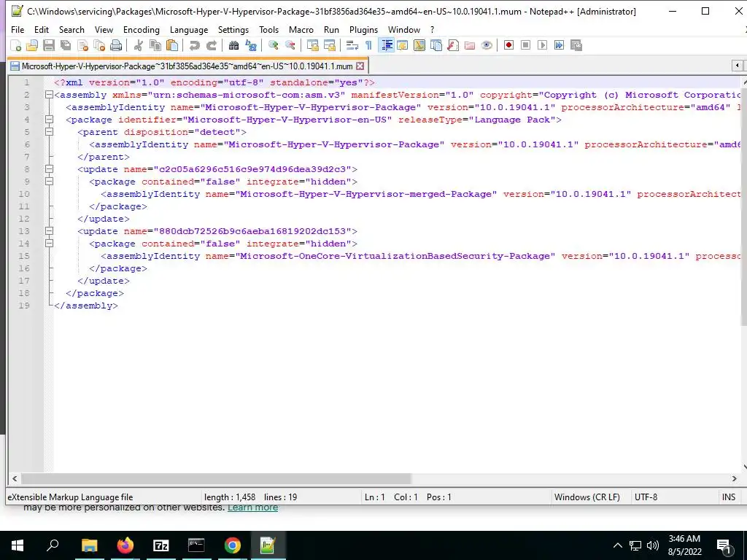Start macro recording with the red dot icon
This screenshot has height=560, width=747.
(x=508, y=45)
